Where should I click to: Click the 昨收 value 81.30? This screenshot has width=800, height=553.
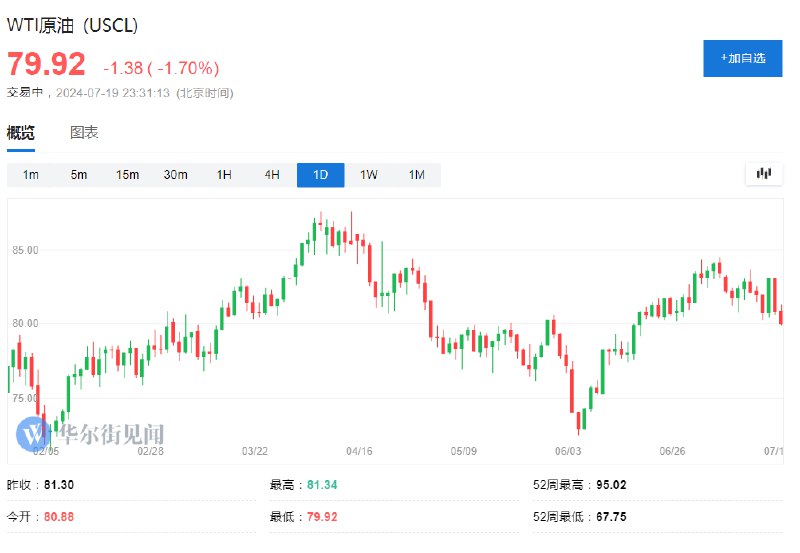coord(59,485)
